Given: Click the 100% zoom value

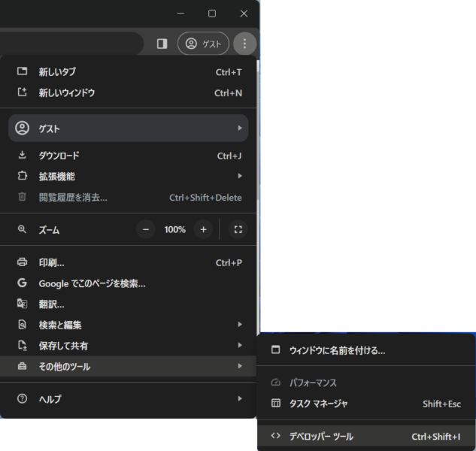Looking at the screenshot, I should click(175, 229).
